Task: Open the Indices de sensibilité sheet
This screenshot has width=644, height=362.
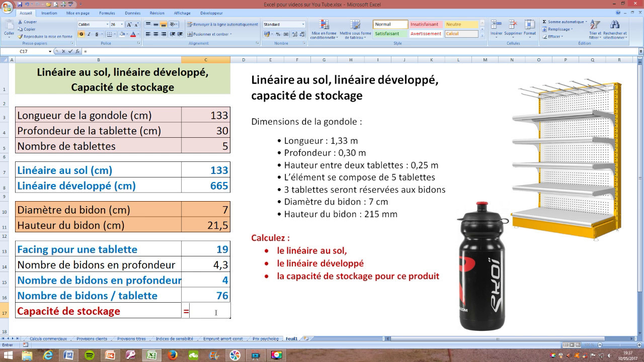Action: [174, 339]
